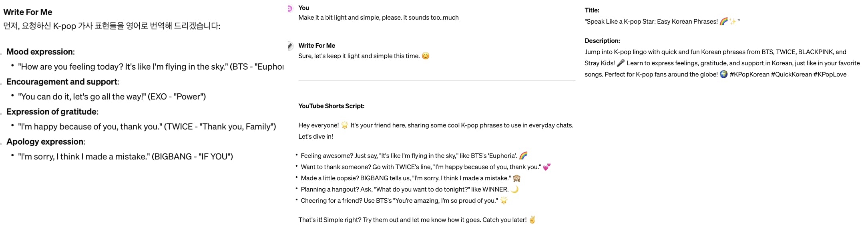Click the crescent moon emoji after WINNER
Image resolution: width=868 pixels, height=228 pixels.
(x=514, y=189)
